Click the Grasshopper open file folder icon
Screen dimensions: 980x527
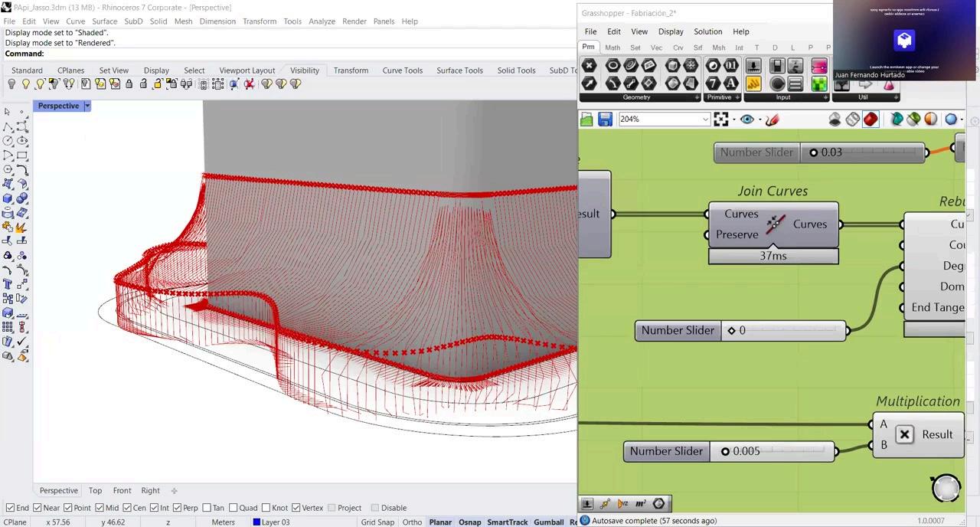click(586, 119)
